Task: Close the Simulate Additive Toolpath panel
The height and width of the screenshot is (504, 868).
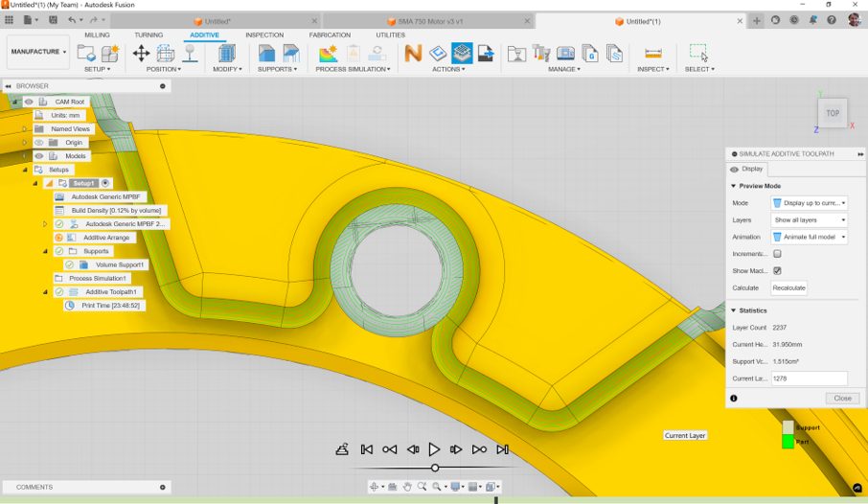Action: tap(841, 398)
